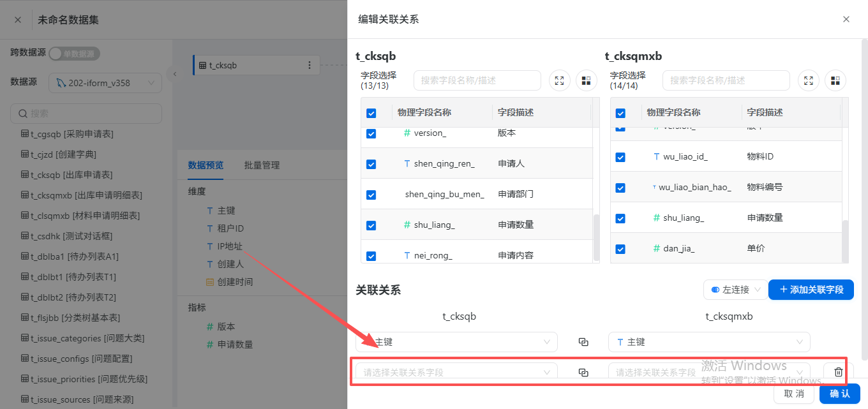Collapse the left sidebar with the arrow

(x=174, y=74)
